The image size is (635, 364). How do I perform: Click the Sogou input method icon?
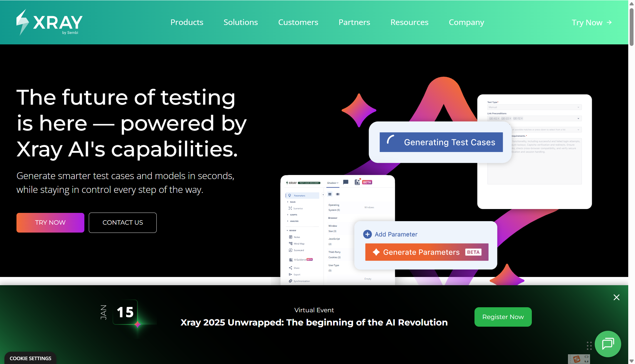(x=577, y=359)
